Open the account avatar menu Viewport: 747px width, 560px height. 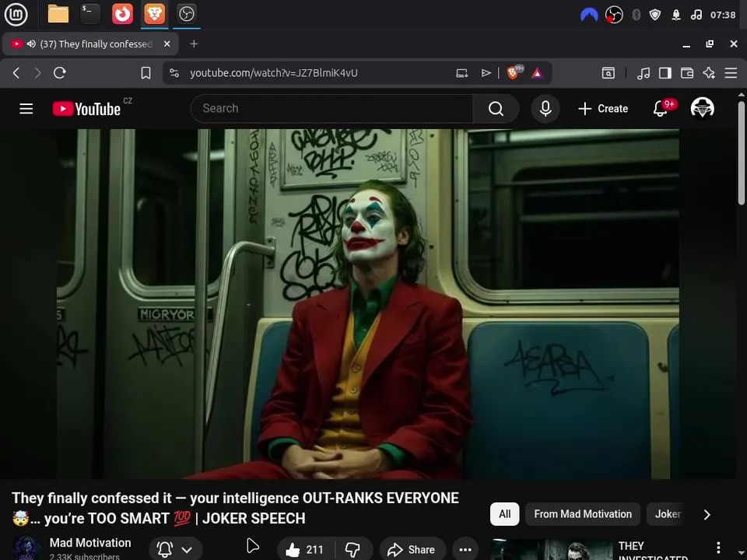point(702,108)
